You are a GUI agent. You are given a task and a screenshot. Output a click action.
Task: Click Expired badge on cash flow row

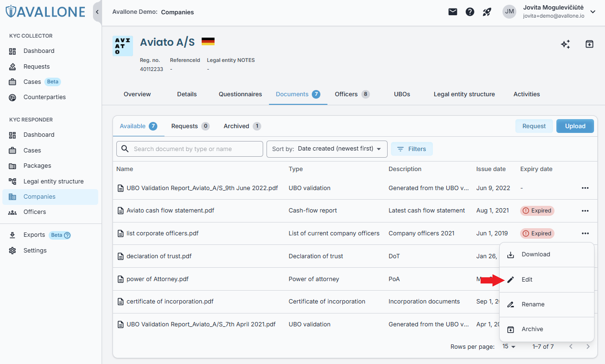point(537,211)
